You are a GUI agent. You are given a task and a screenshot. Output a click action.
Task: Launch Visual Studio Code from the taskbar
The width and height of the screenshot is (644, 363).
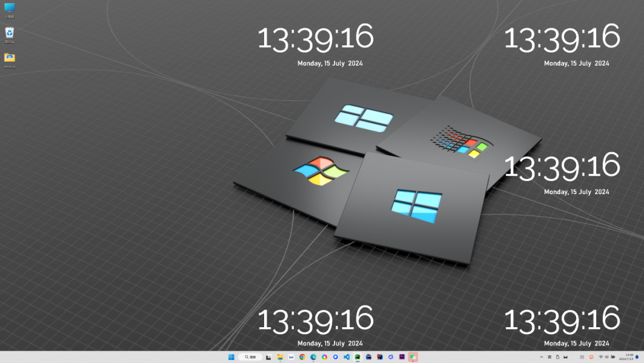(346, 357)
